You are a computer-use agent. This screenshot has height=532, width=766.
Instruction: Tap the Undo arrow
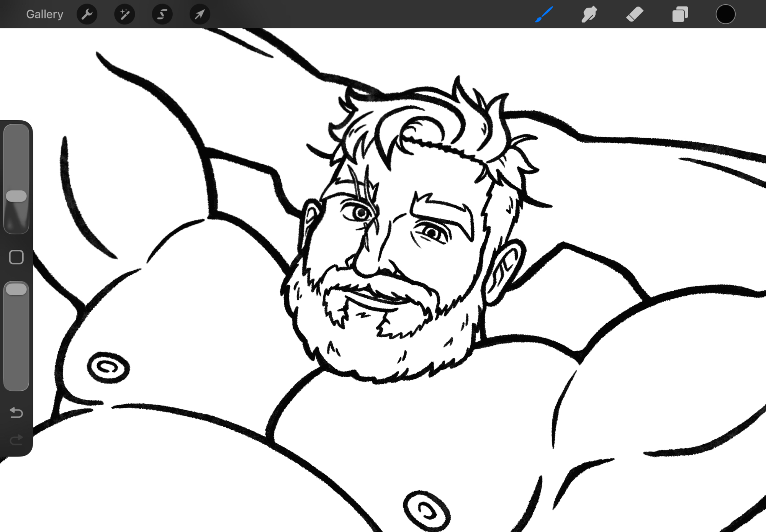tap(16, 413)
